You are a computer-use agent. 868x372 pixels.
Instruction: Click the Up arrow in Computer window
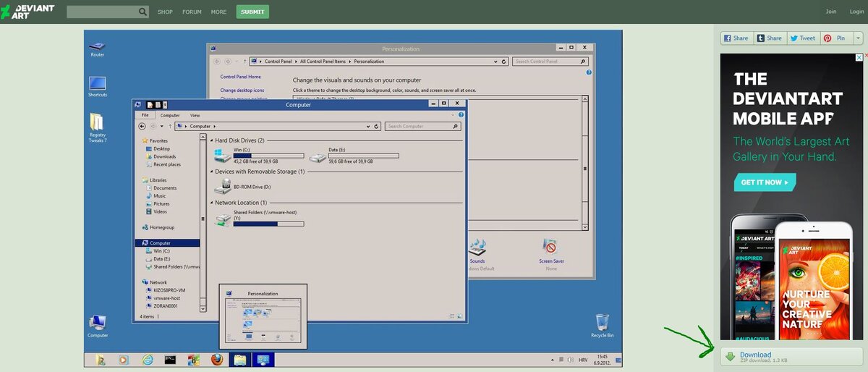click(169, 126)
